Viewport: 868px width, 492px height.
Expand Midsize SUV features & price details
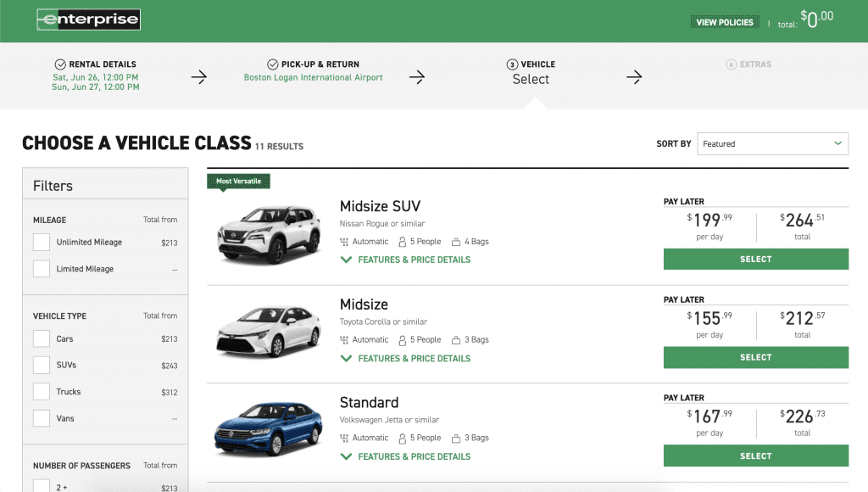[x=405, y=260]
